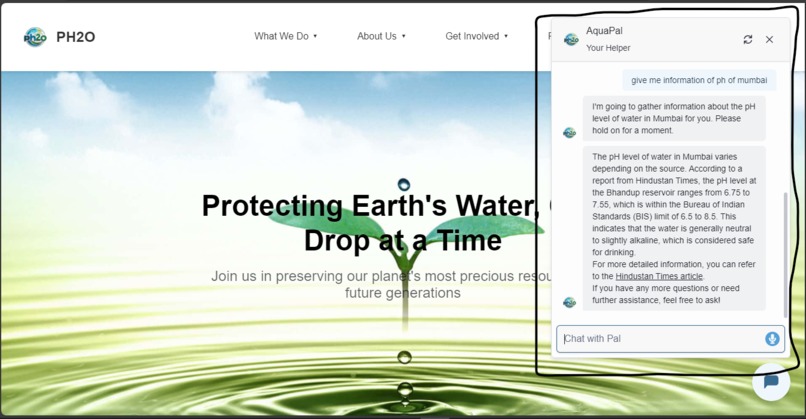
Task: Click the 'Your Helper' subtitle
Action: (x=608, y=48)
